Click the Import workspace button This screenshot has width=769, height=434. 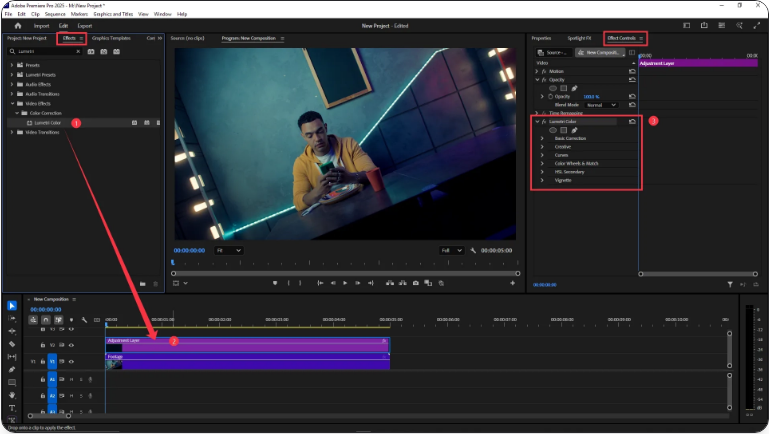(x=42, y=25)
